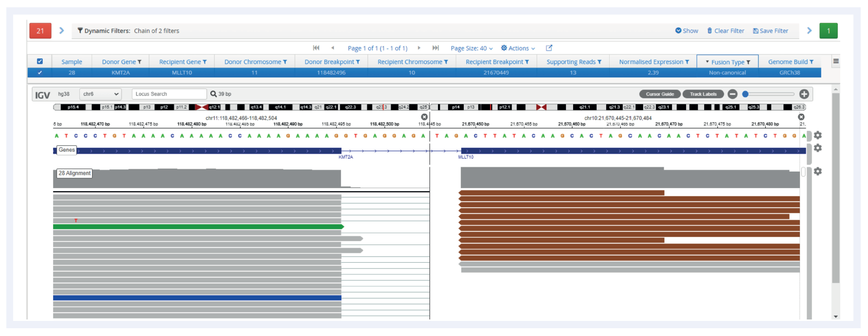Click the locus search magnifier icon
The image size is (868, 336).
pos(213,94)
